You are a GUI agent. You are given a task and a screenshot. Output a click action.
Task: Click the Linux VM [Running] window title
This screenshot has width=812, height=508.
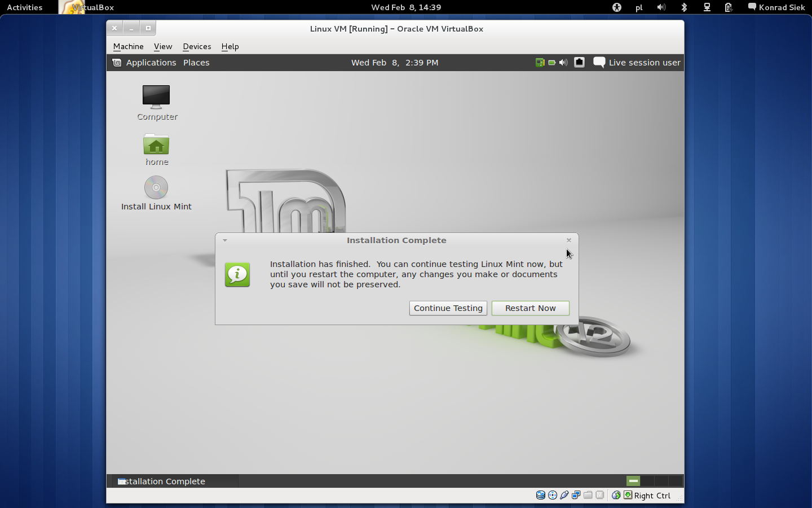pyautogui.click(x=396, y=29)
